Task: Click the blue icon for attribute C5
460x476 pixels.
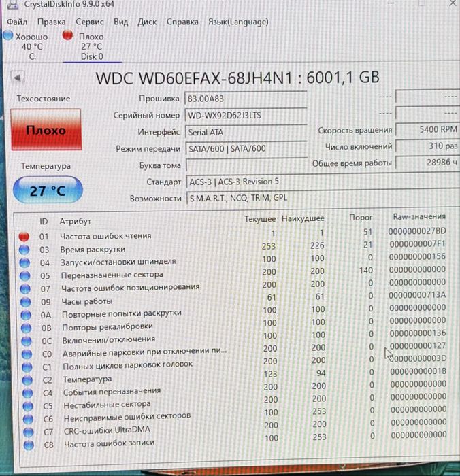Action: click(x=28, y=406)
